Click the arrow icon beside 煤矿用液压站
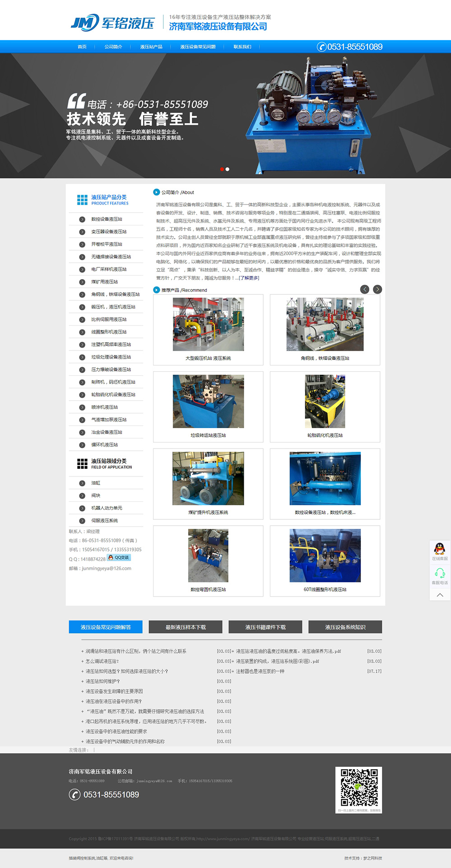The image size is (451, 868). tap(82, 282)
